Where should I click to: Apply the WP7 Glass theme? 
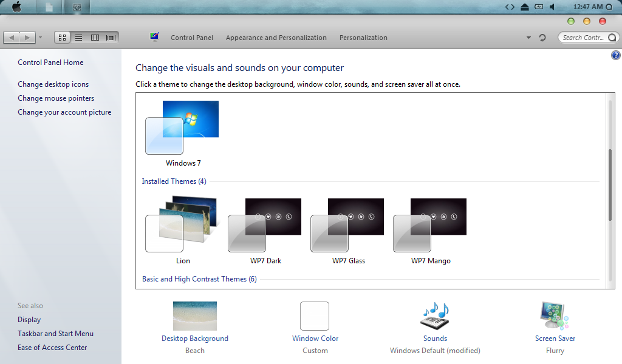coord(348,231)
